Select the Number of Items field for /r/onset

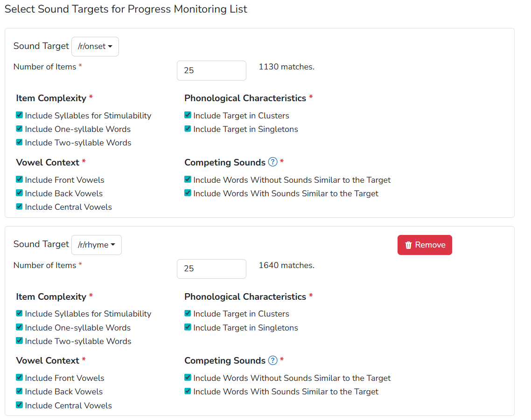point(211,70)
